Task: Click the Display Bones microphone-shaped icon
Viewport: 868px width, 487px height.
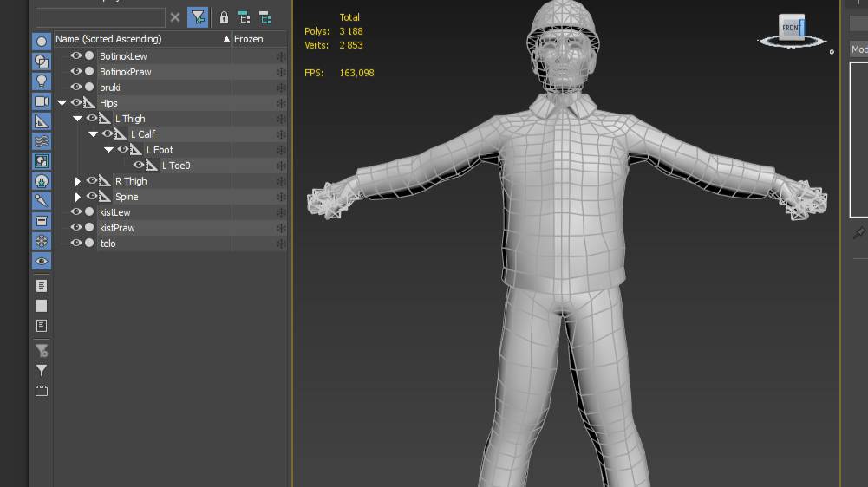Action: pyautogui.click(x=41, y=201)
